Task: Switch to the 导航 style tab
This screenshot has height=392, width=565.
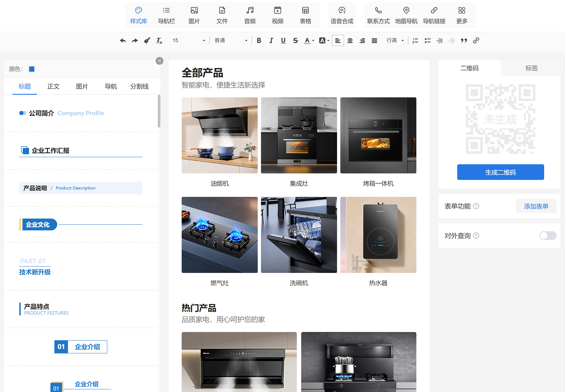Action: pyautogui.click(x=111, y=86)
